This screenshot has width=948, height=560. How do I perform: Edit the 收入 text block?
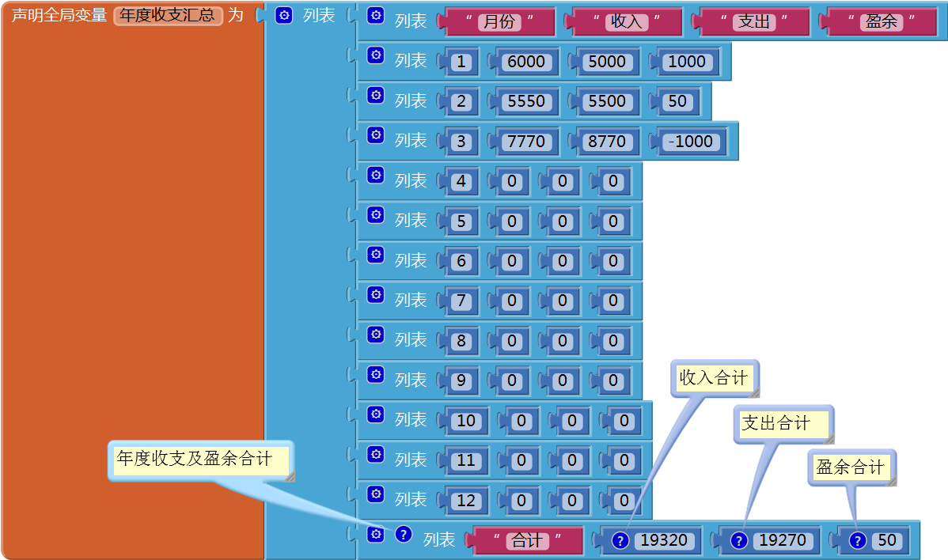tap(627, 21)
